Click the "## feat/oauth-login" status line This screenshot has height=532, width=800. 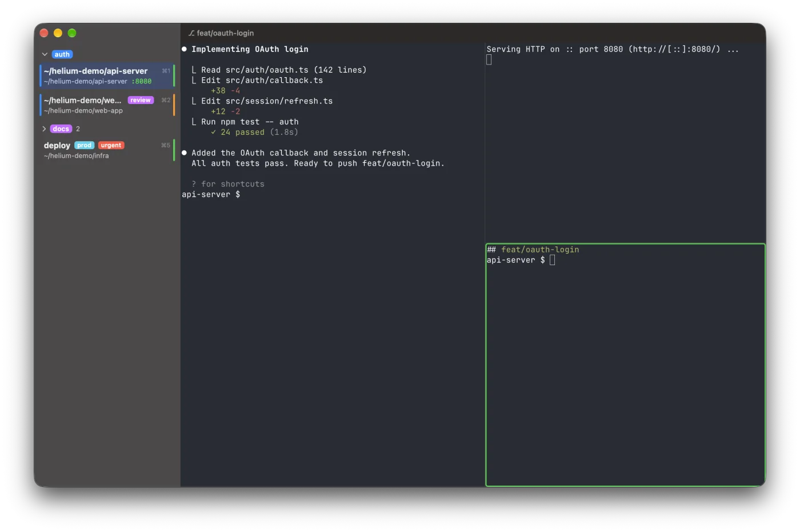click(533, 250)
